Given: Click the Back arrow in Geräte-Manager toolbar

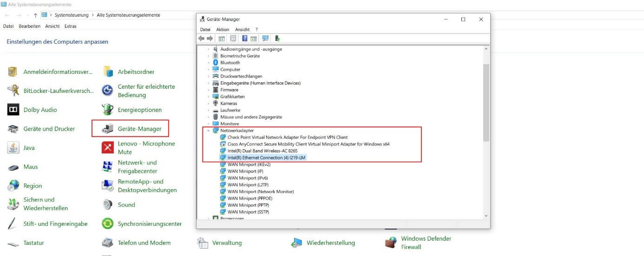Looking at the screenshot, I should pos(201,39).
